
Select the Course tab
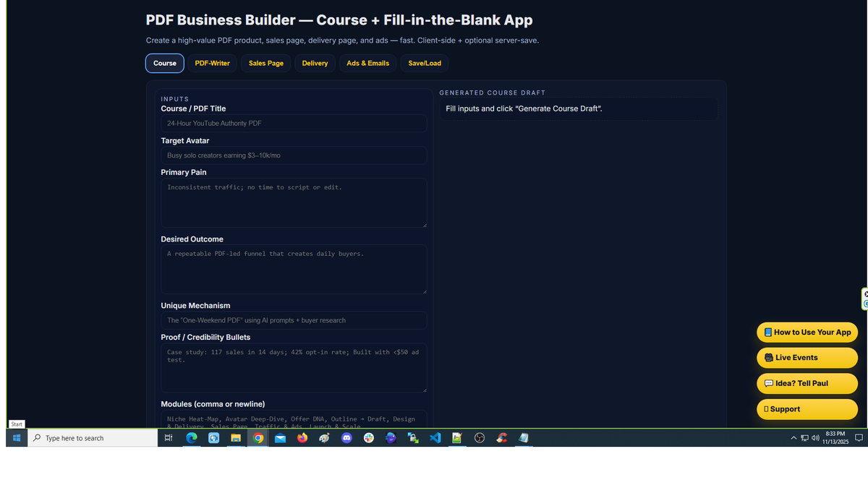pos(165,63)
